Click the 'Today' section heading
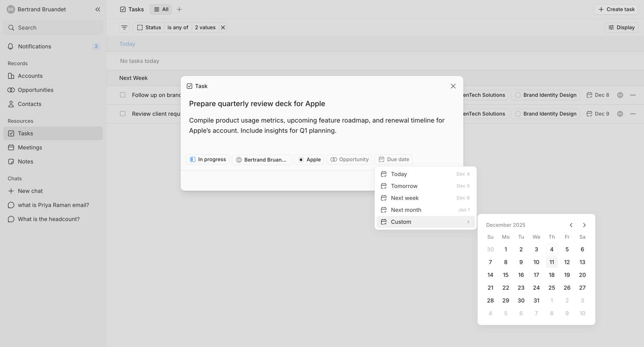 pyautogui.click(x=127, y=44)
